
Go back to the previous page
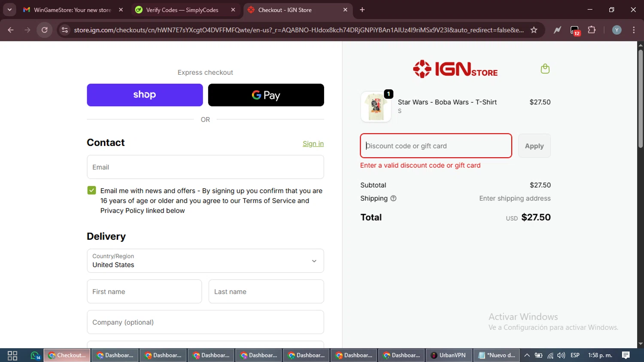point(11,30)
